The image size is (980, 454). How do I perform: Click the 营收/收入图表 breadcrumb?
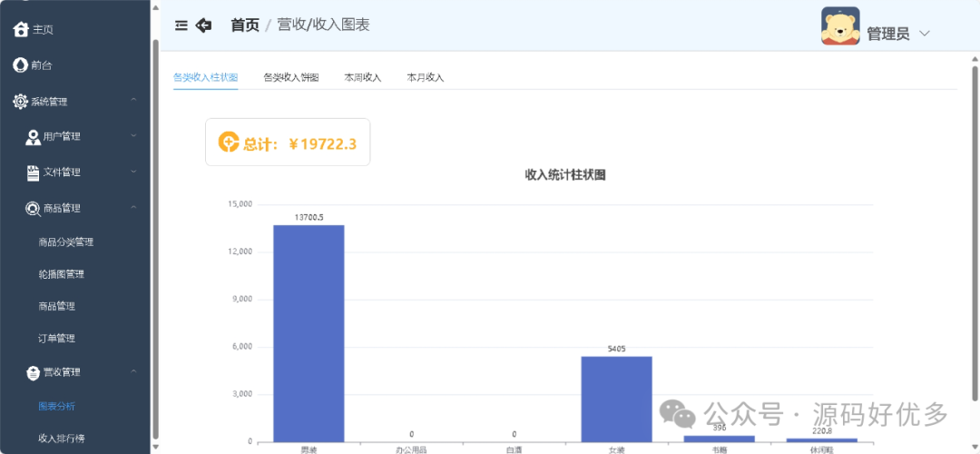coord(323,25)
